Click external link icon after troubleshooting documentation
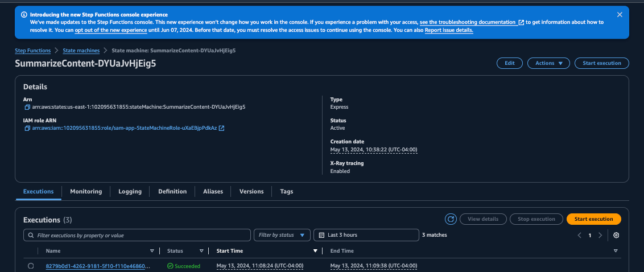The width and height of the screenshot is (644, 272). pyautogui.click(x=521, y=22)
